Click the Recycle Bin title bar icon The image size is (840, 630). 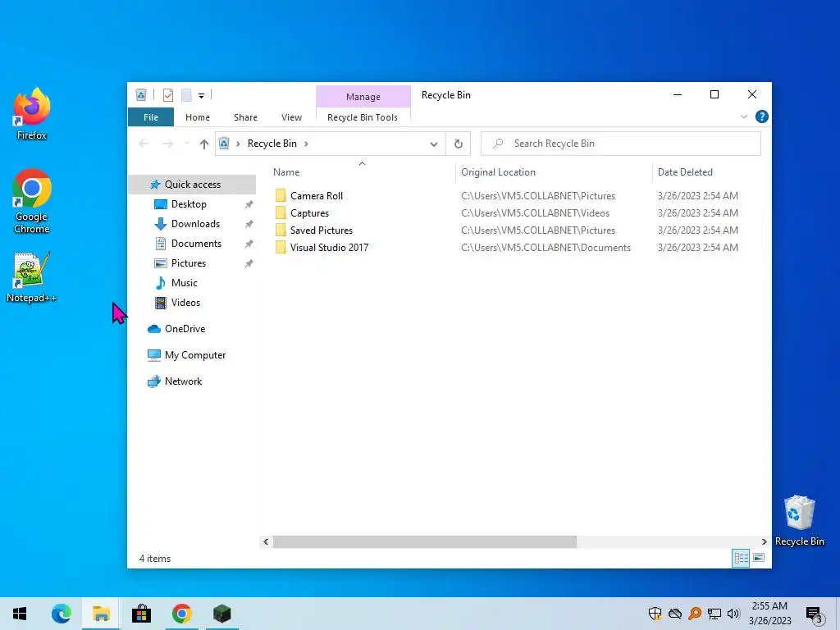141,95
